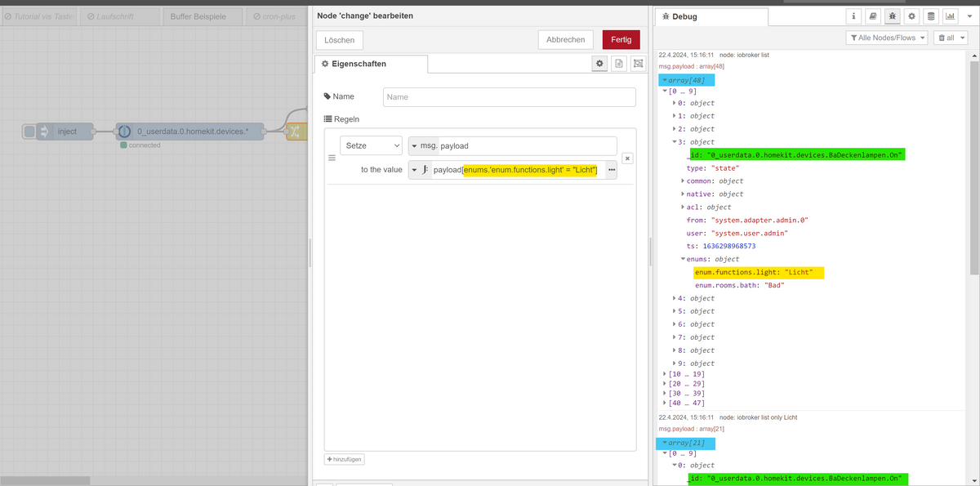Expand the JSONata expression editor ellipsis button
This screenshot has height=486, width=980.
pos(611,170)
